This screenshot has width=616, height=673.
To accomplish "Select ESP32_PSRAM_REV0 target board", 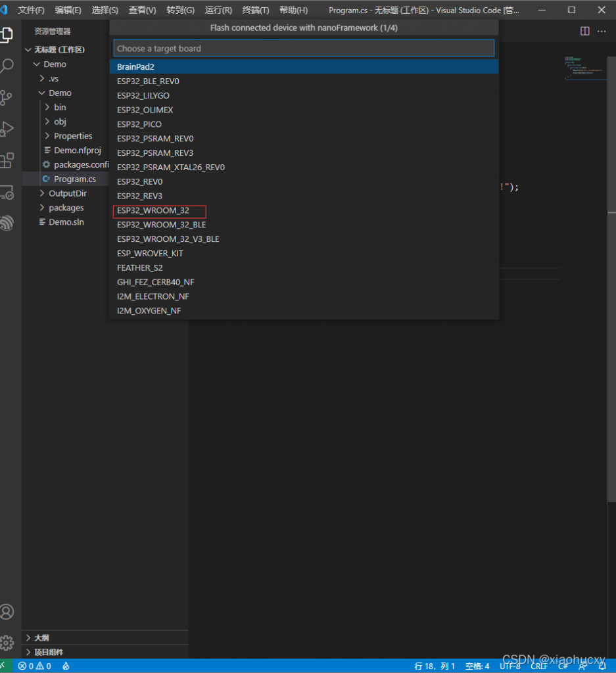I will coord(304,139).
